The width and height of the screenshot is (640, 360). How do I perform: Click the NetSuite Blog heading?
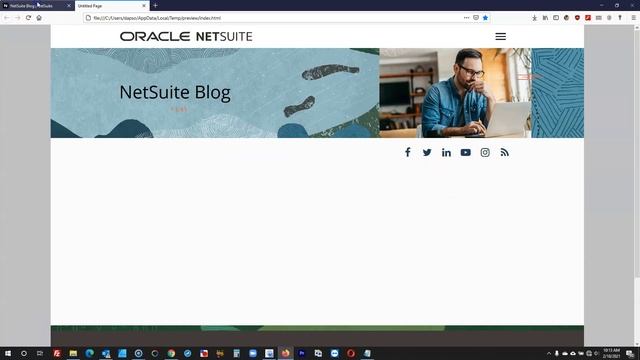pos(175,92)
